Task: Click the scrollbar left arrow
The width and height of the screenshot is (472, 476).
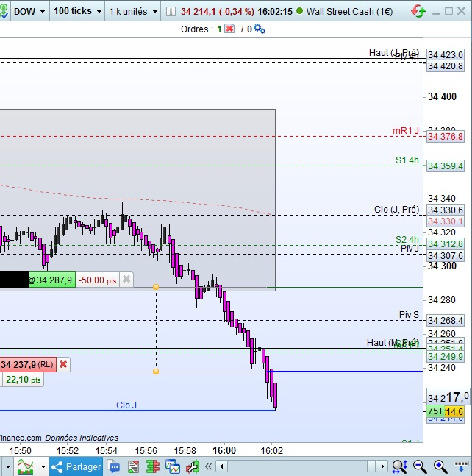Action: (x=222, y=466)
